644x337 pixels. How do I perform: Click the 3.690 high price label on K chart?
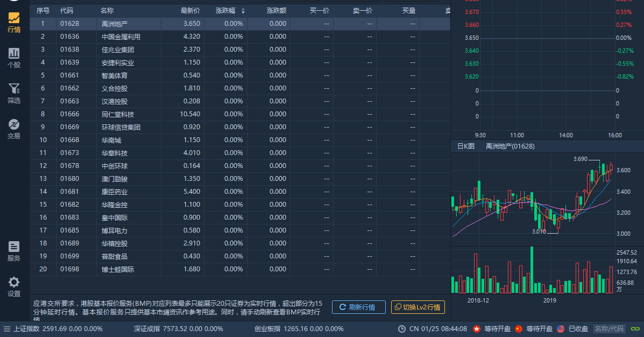581,159
